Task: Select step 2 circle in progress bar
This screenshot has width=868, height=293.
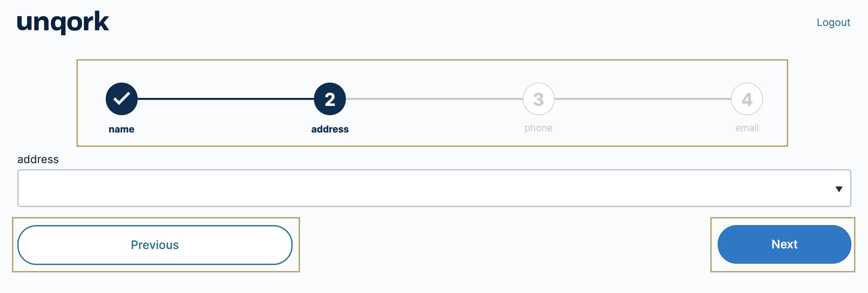Action: coord(330,99)
